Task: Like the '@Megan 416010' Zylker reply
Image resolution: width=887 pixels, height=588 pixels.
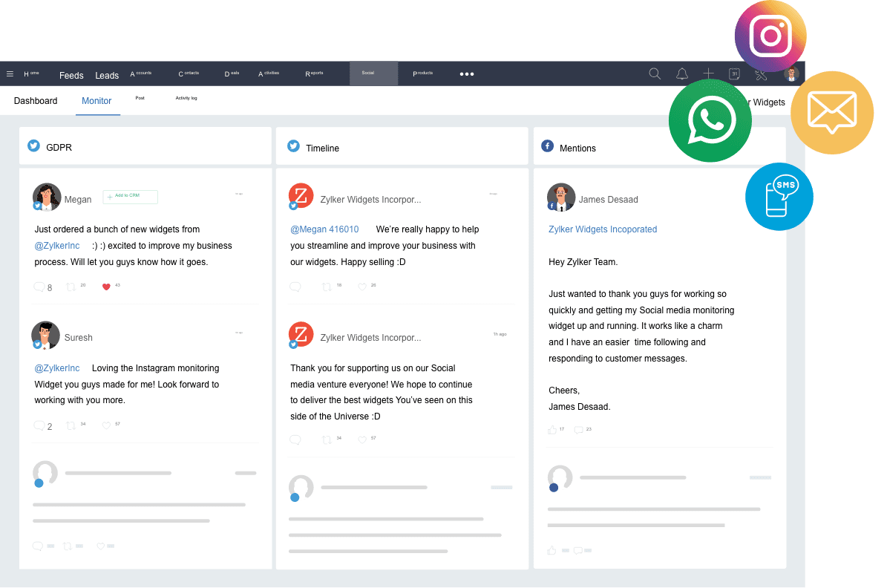Action: coord(362,287)
